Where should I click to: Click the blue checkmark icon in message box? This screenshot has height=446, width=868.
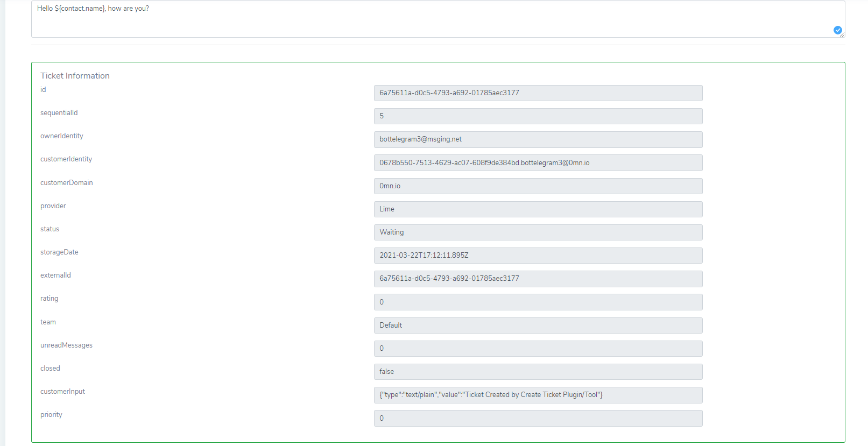pyautogui.click(x=838, y=30)
